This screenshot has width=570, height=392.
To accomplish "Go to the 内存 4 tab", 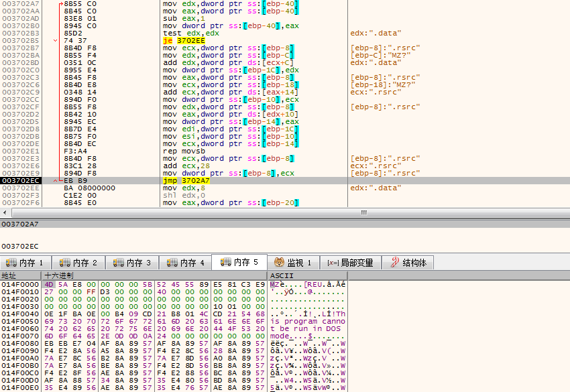I will coord(185,262).
